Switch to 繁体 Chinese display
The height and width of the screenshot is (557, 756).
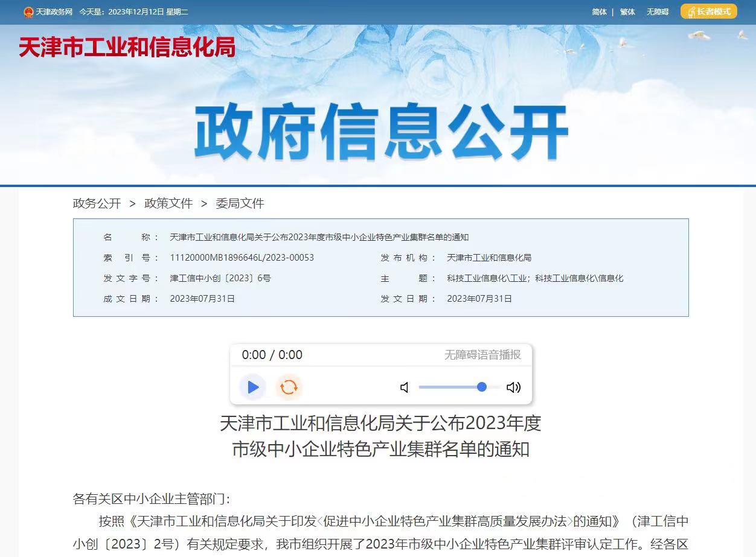627,12
